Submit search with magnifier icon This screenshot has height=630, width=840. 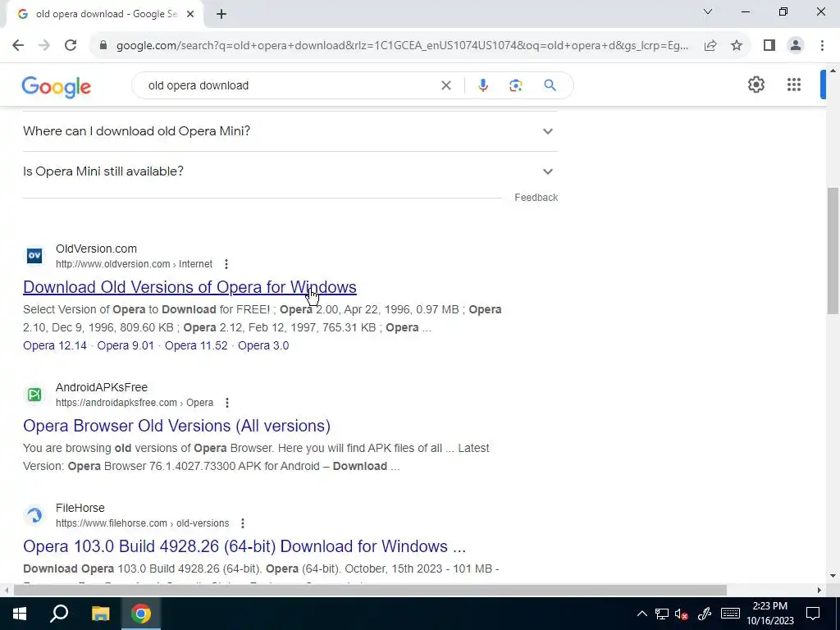coord(550,85)
